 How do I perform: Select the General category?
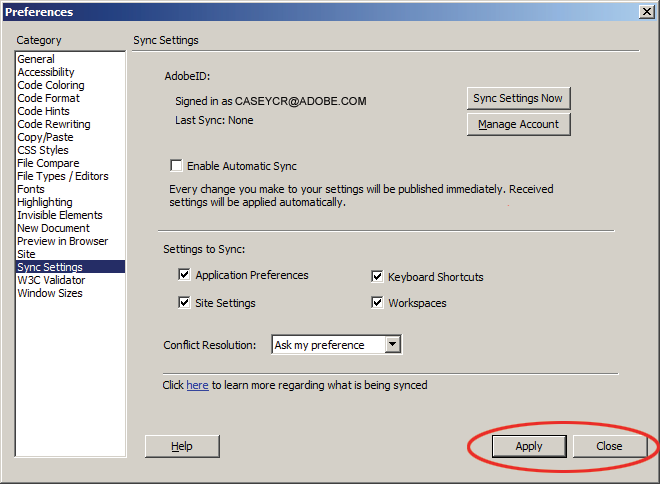[36, 59]
